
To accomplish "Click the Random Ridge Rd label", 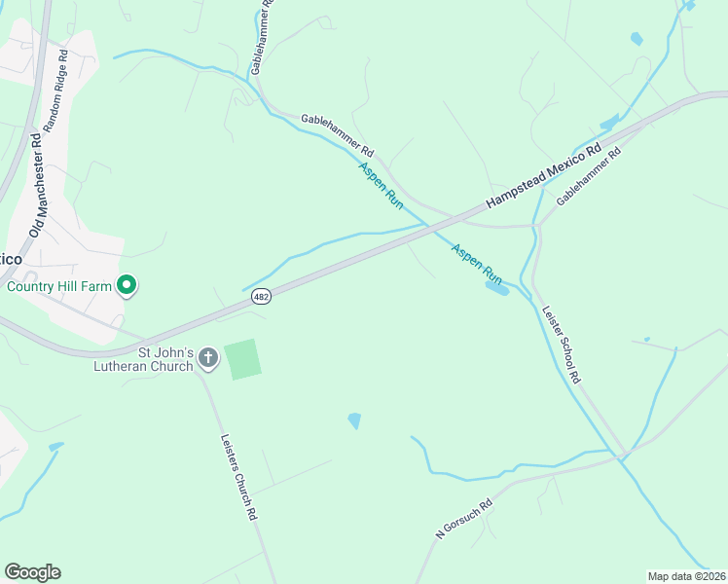I will point(55,91).
